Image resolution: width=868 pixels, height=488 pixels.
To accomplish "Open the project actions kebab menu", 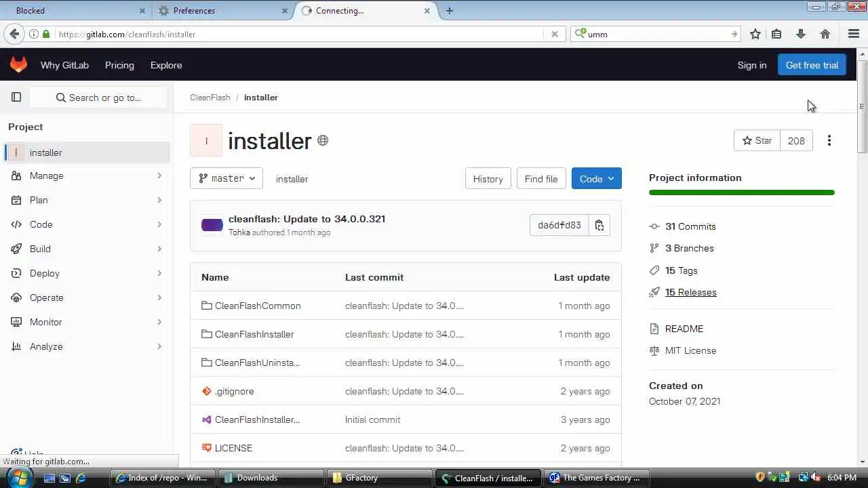I will 829,140.
